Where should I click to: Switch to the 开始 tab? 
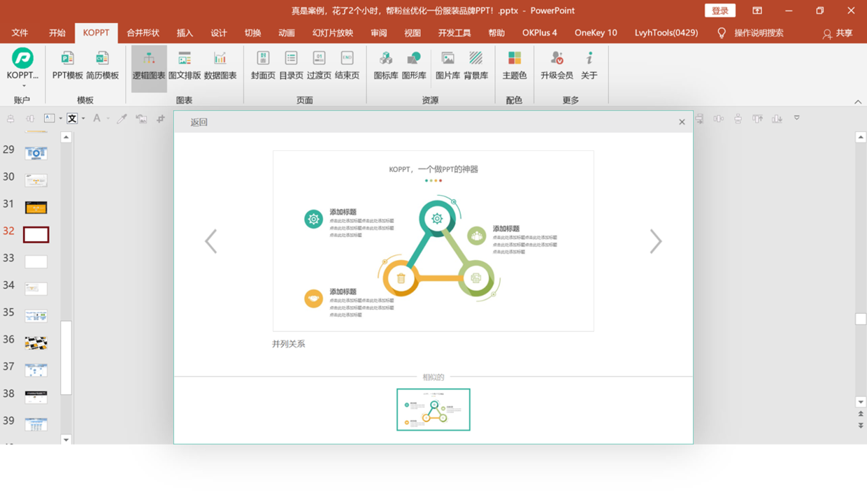57,33
